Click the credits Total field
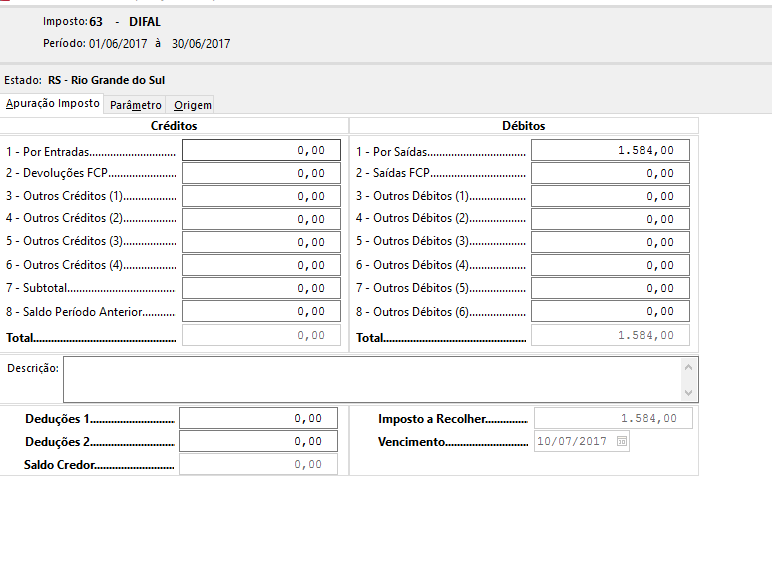Image resolution: width=772 pixels, height=570 pixels. (x=261, y=335)
